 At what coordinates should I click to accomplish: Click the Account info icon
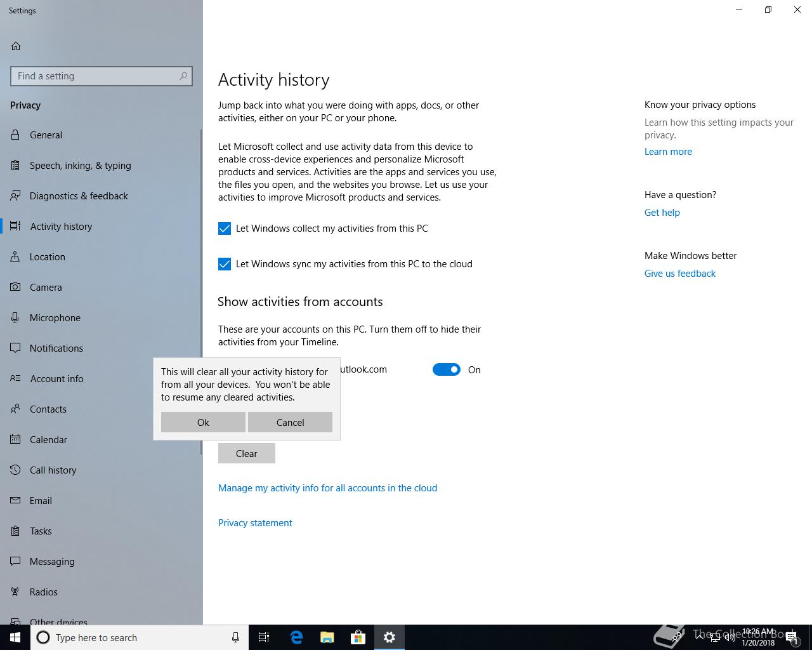tap(15, 378)
